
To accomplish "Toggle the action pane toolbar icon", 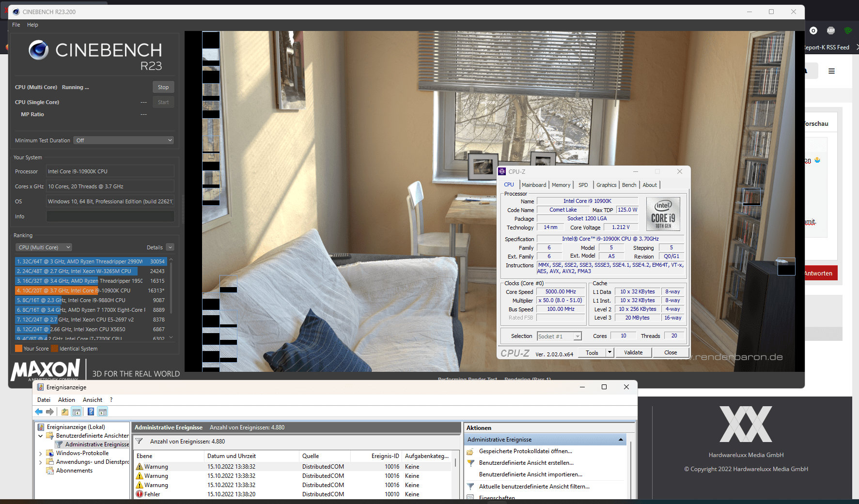I will tap(102, 412).
